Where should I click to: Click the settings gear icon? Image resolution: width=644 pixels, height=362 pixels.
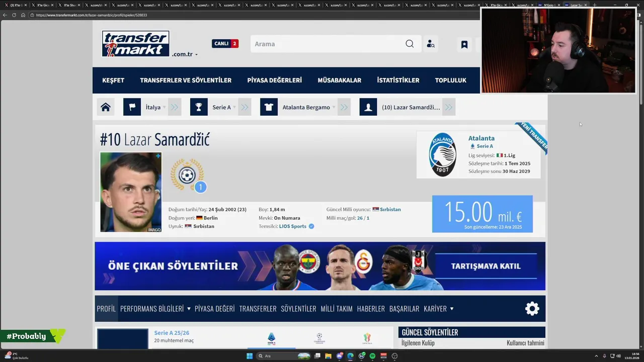[532, 308]
